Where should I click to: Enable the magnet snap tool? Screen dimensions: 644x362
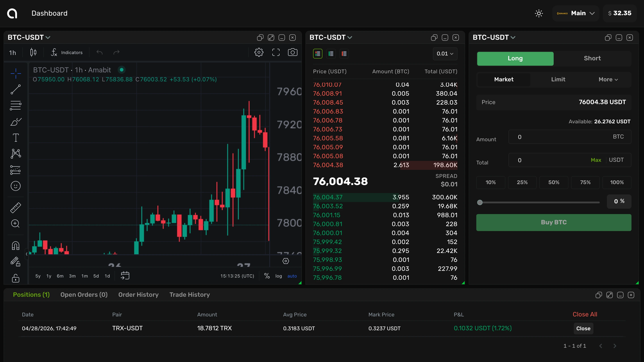tap(15, 246)
